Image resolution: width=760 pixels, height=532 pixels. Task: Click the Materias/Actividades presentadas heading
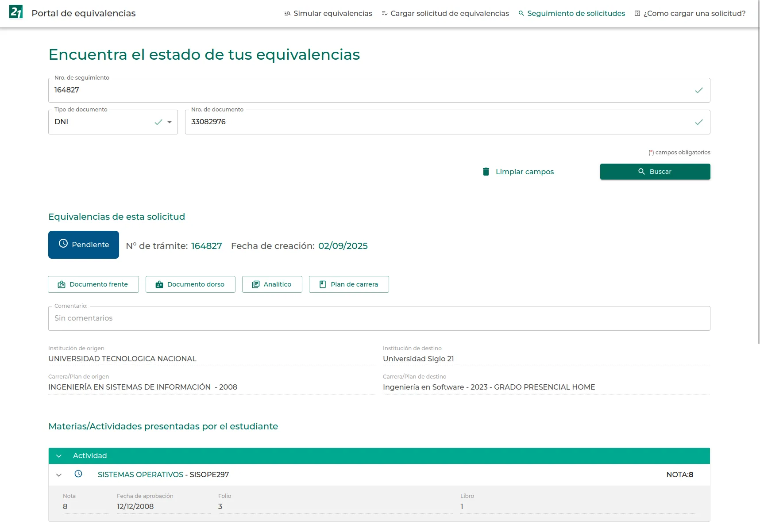(163, 426)
